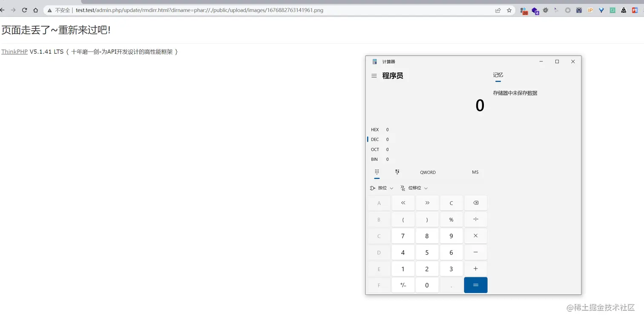Click the divide ÷ key
The height and width of the screenshot is (321, 644).
[x=476, y=220]
